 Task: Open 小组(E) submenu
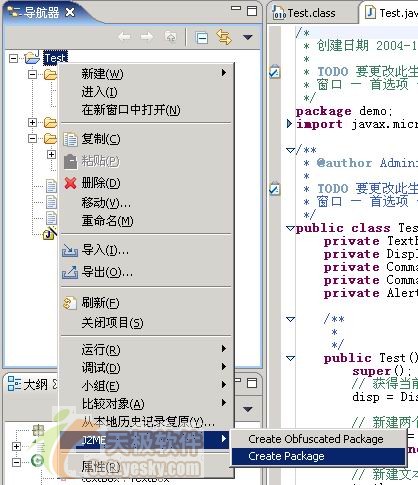146,385
